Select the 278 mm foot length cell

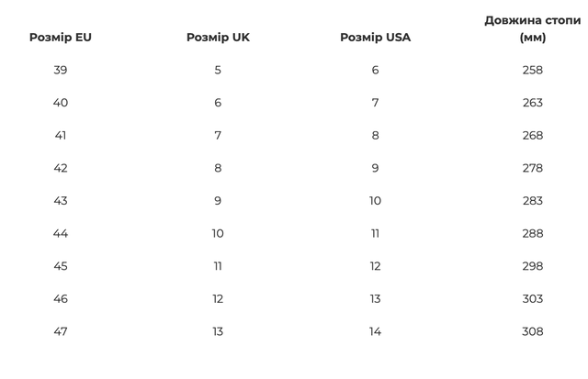532,168
